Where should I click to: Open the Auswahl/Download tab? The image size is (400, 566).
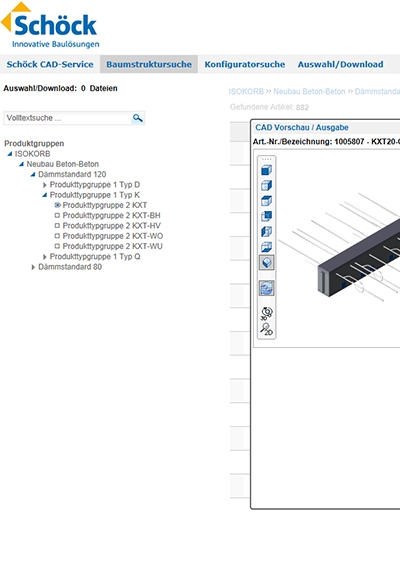340,64
